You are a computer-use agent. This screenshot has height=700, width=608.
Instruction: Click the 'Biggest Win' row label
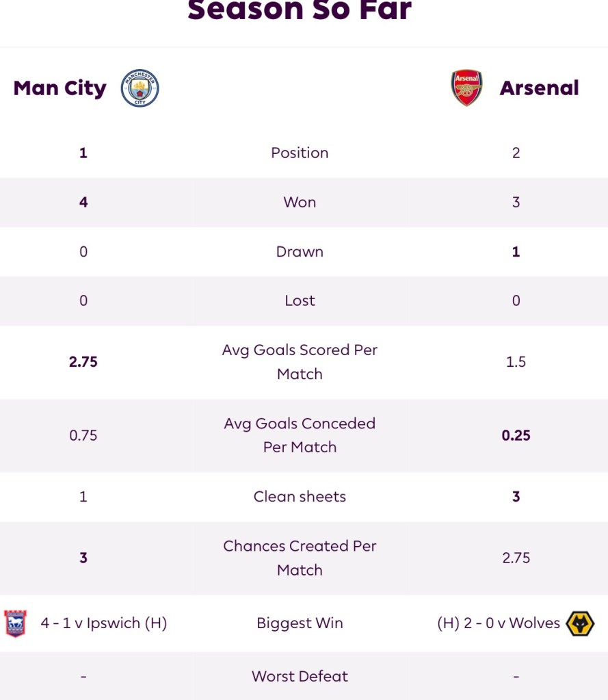click(300, 623)
